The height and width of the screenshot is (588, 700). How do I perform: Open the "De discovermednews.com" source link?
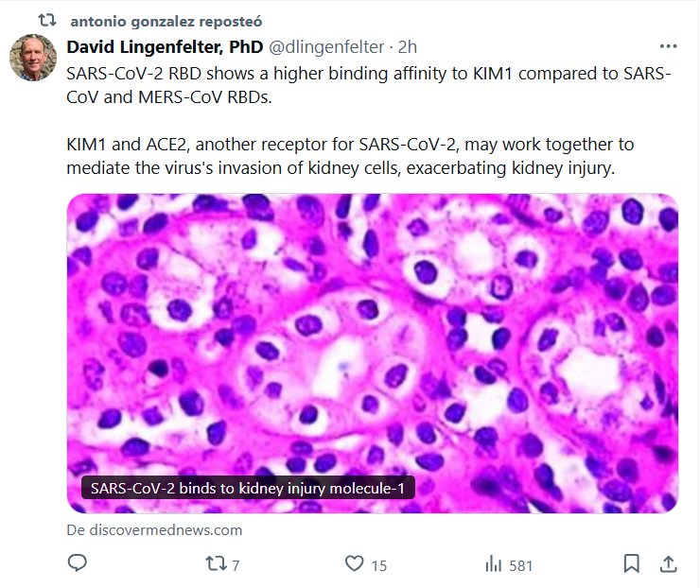(154, 529)
